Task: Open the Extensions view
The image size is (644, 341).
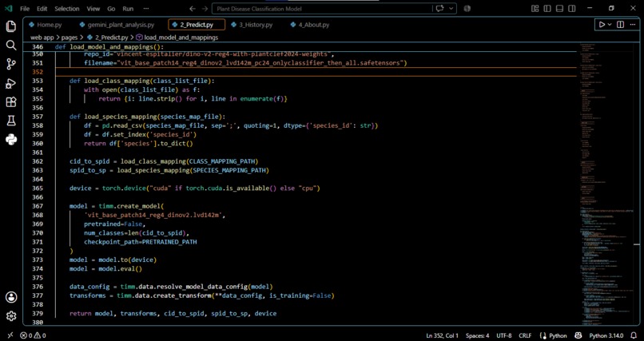Action: [x=11, y=102]
